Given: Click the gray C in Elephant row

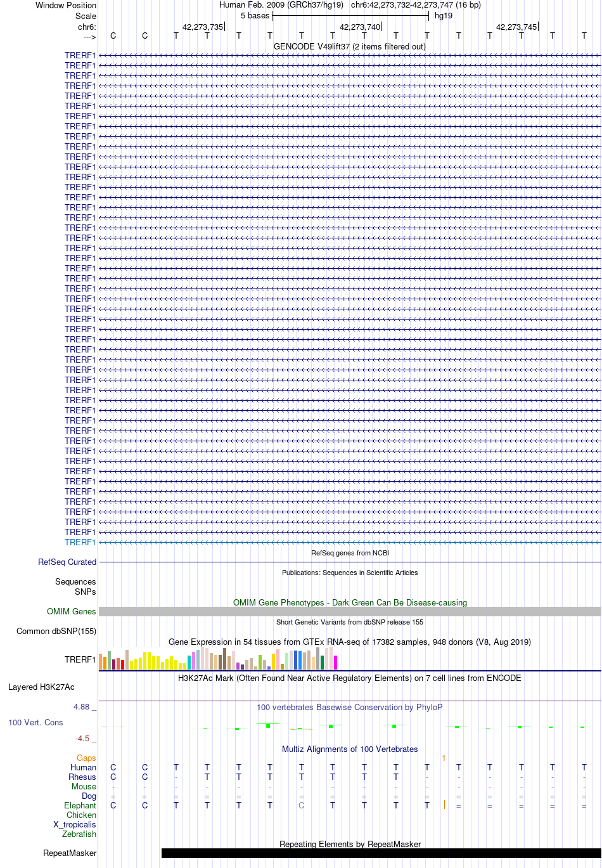Looking at the screenshot, I should pos(302,805).
